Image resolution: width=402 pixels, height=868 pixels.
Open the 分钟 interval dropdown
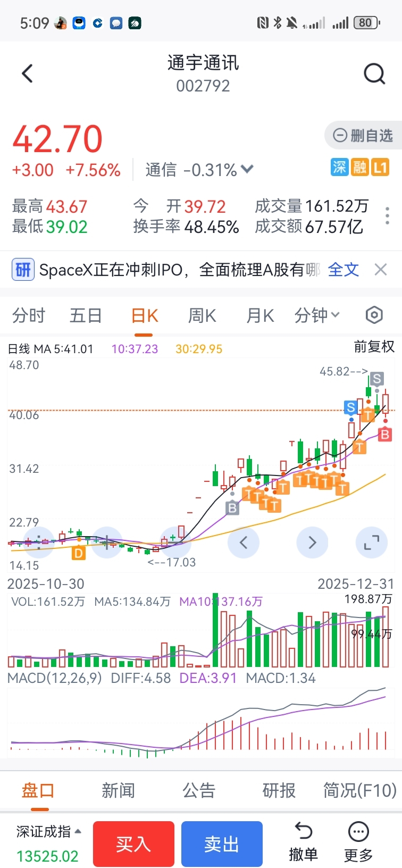tap(317, 315)
